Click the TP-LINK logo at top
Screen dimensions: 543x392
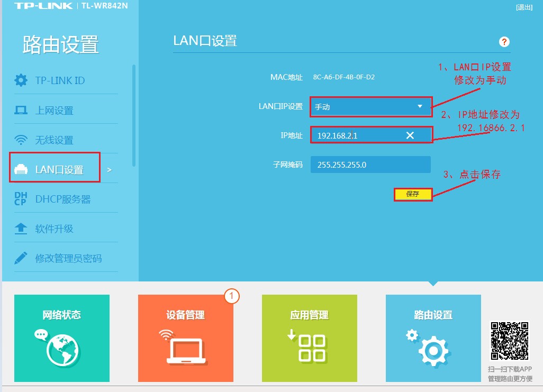43,6
